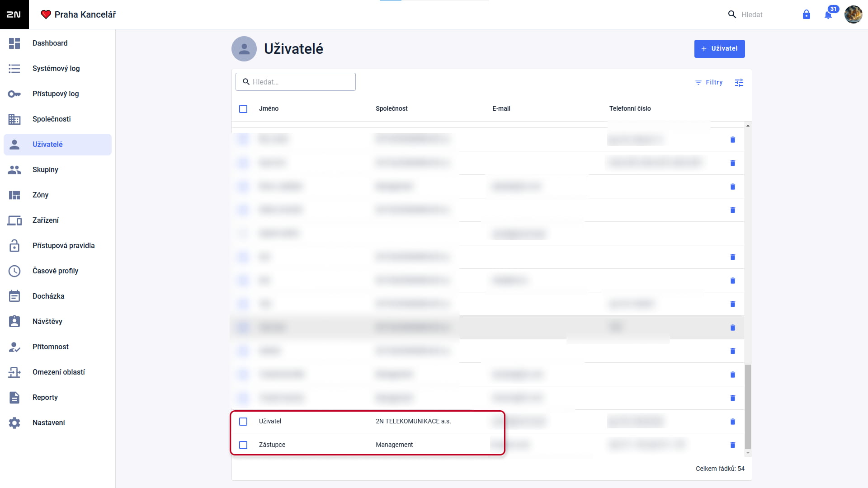
Task: Click Celkem řádků: 54 row count
Action: point(720,469)
